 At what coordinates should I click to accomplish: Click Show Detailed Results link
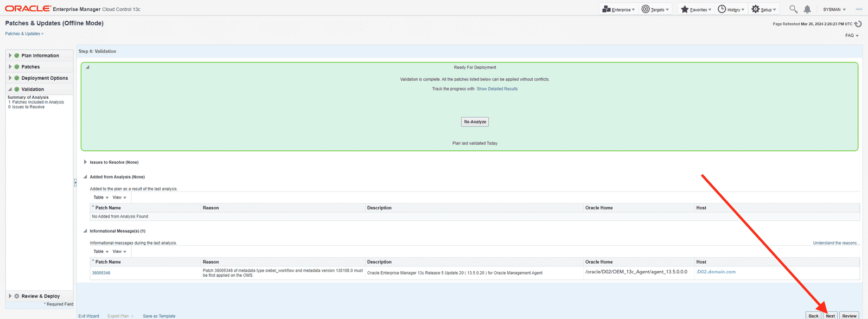pos(497,89)
